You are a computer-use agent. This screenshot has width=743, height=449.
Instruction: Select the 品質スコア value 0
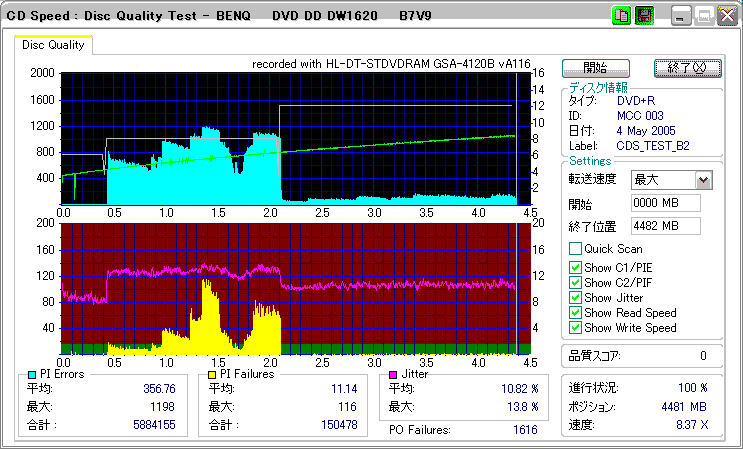pos(703,356)
